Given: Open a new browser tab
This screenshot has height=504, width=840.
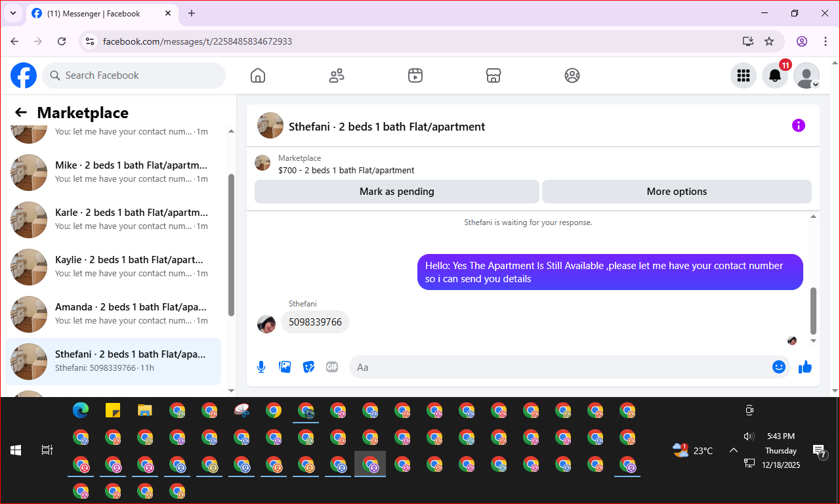Looking at the screenshot, I should (x=192, y=13).
